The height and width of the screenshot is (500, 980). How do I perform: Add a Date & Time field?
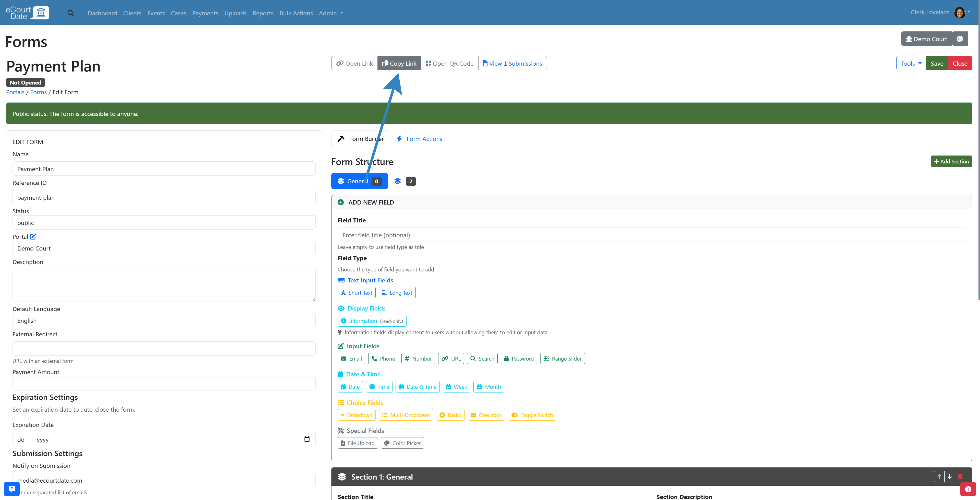pyautogui.click(x=418, y=387)
